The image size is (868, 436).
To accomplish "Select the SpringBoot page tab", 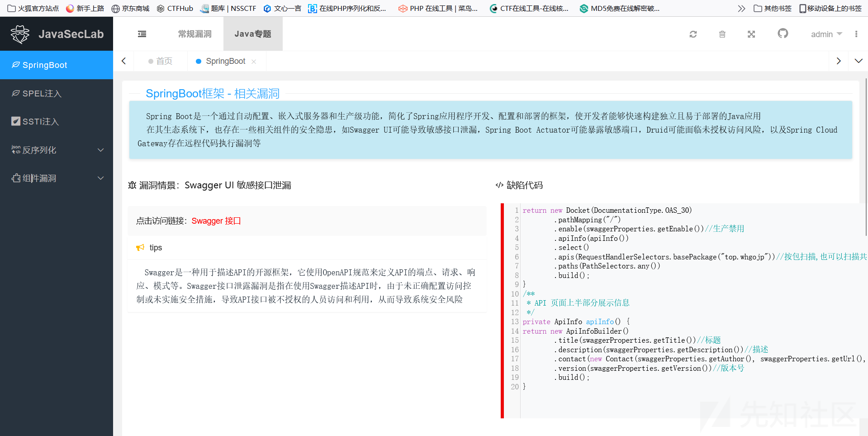I will point(226,61).
